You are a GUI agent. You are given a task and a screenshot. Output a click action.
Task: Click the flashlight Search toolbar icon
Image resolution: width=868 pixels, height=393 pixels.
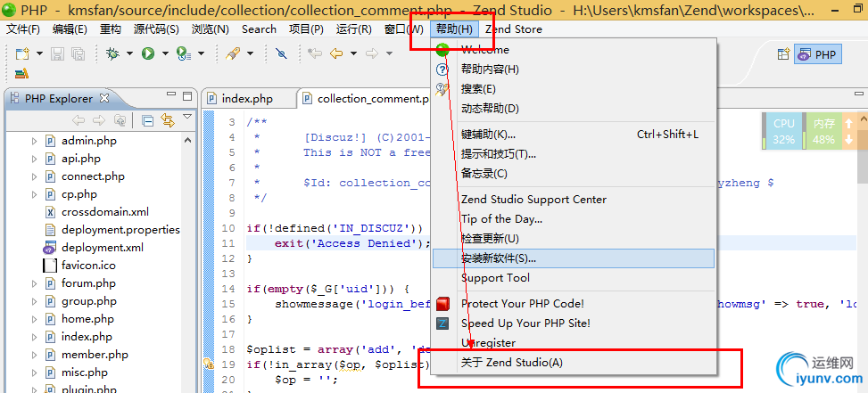[x=233, y=53]
